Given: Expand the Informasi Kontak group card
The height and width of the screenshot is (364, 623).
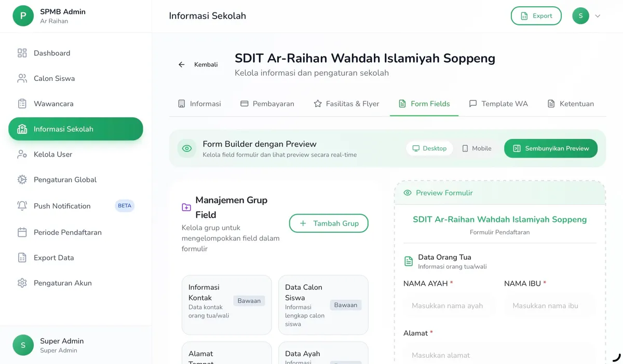Looking at the screenshot, I should pos(226,304).
